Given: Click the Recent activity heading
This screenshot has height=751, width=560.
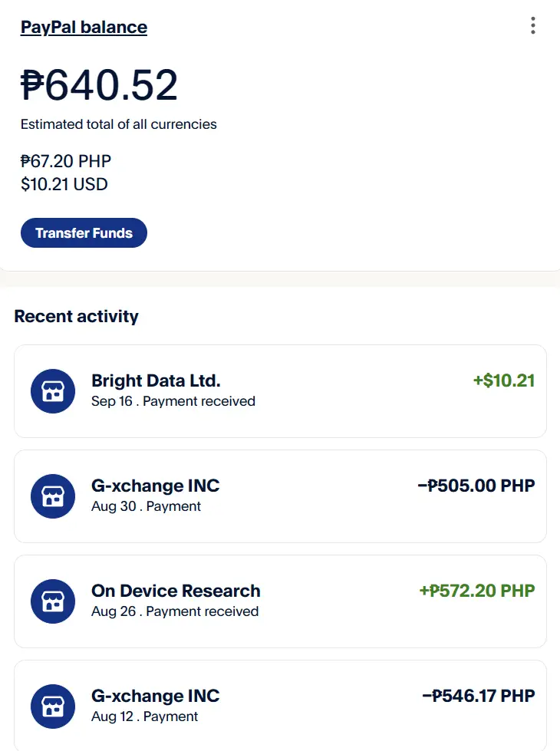Looking at the screenshot, I should [76, 316].
